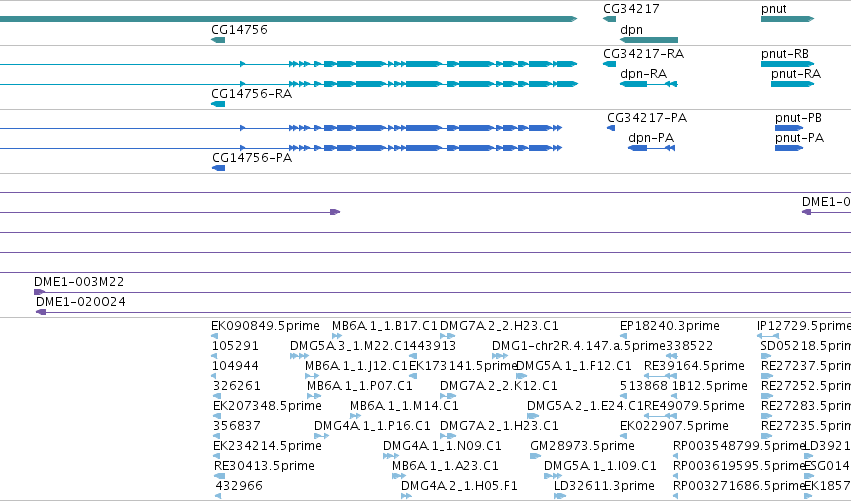Viewport: 851px width, 501px height.
Task: Open the RE39164.5prime EST label
Action: pos(694,366)
